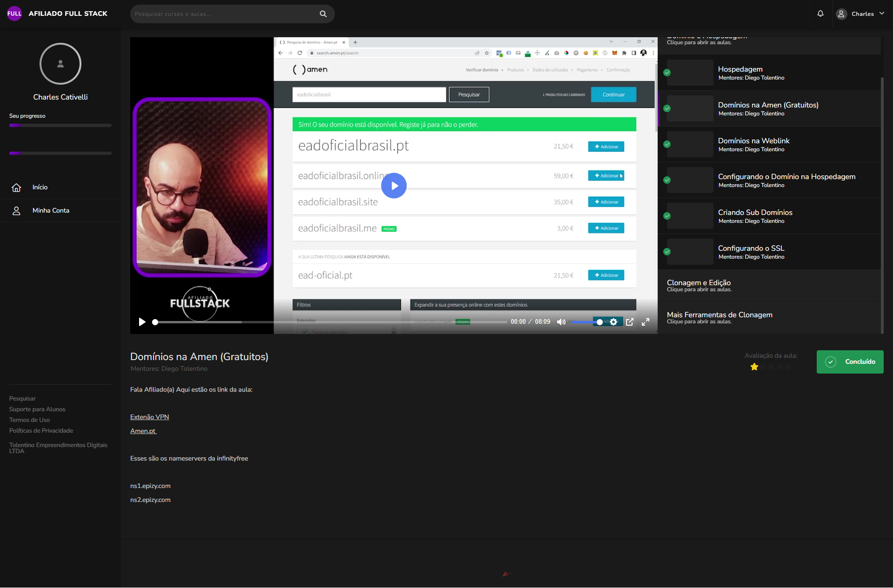This screenshot has height=588, width=893.
Task: Enter fullscreen with the expand icon
Action: coord(646,322)
